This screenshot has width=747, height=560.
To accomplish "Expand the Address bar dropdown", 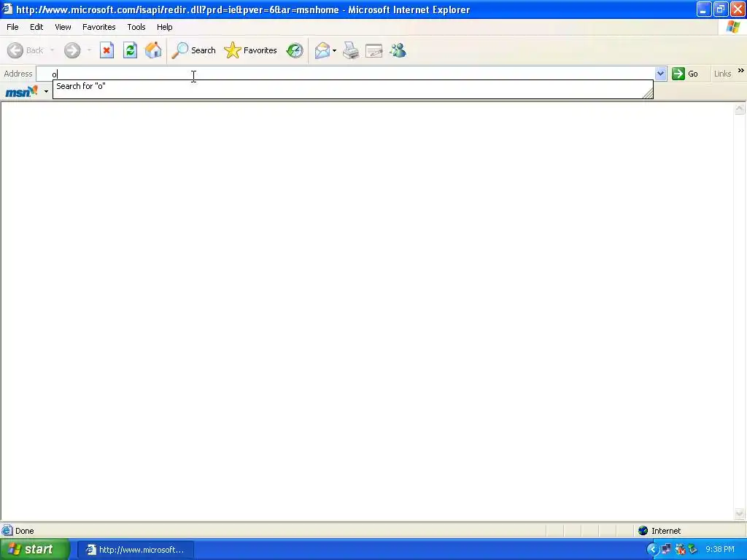I will [x=660, y=74].
